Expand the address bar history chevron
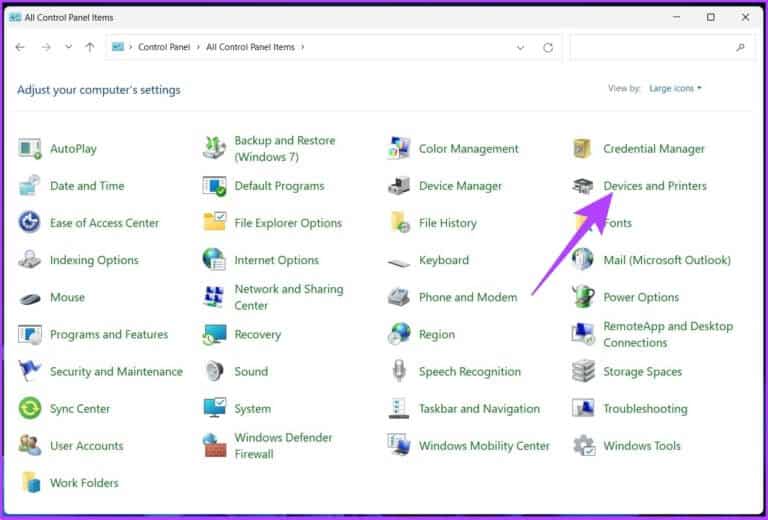This screenshot has height=520, width=768. click(520, 47)
